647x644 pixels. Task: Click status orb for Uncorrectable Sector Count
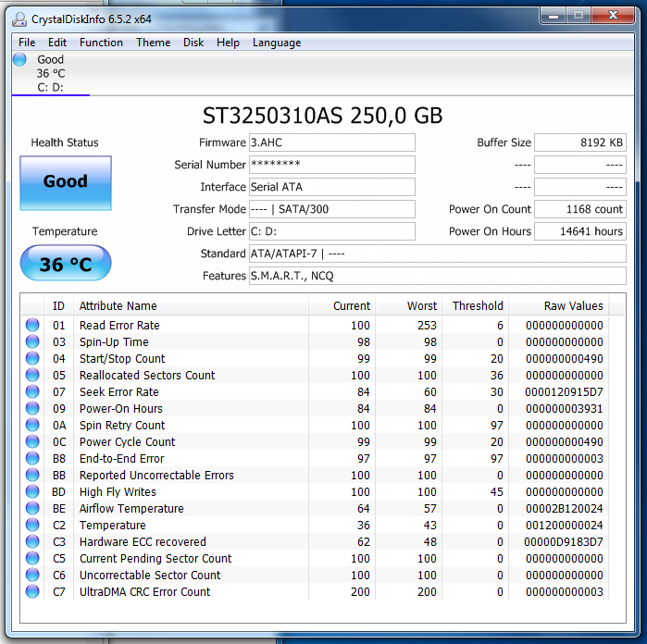click(32, 575)
